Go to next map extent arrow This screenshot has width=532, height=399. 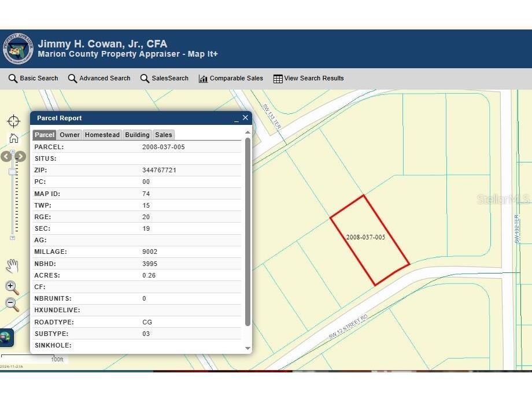click(21, 156)
